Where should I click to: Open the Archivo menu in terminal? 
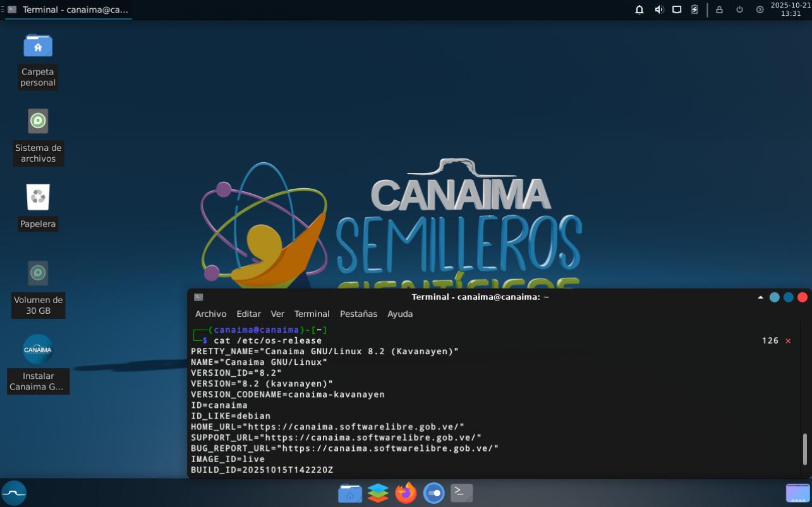point(210,314)
